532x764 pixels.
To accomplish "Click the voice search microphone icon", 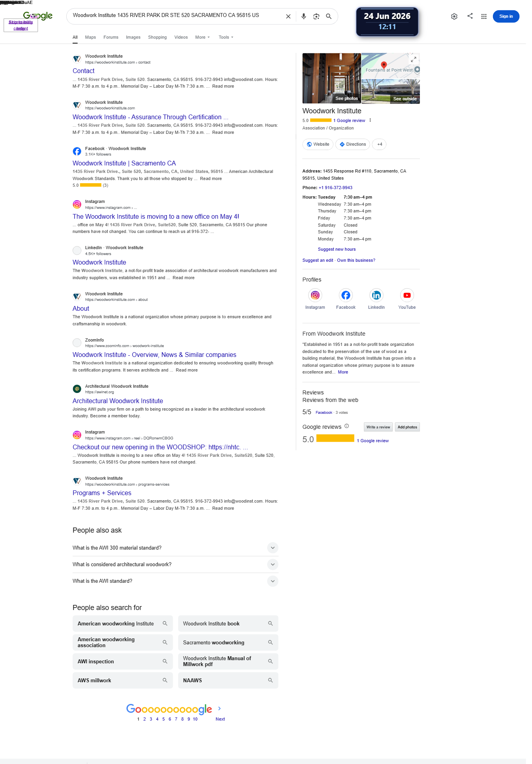I will tap(303, 17).
